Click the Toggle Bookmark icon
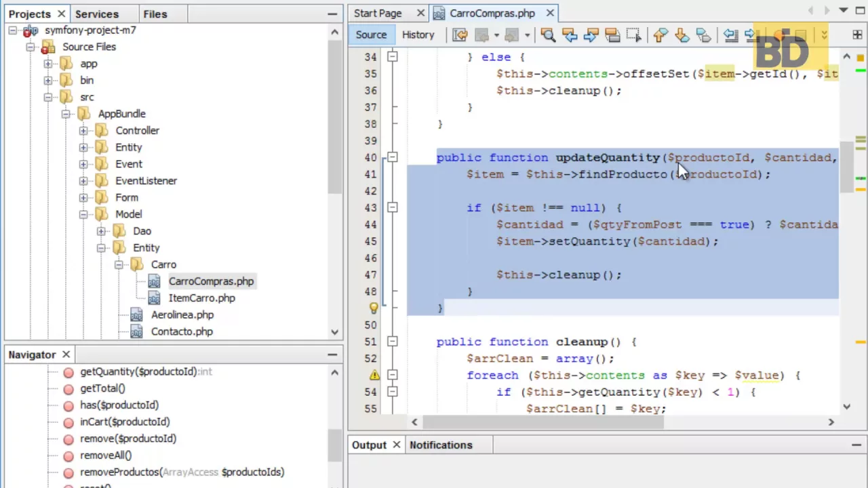 [x=703, y=35]
